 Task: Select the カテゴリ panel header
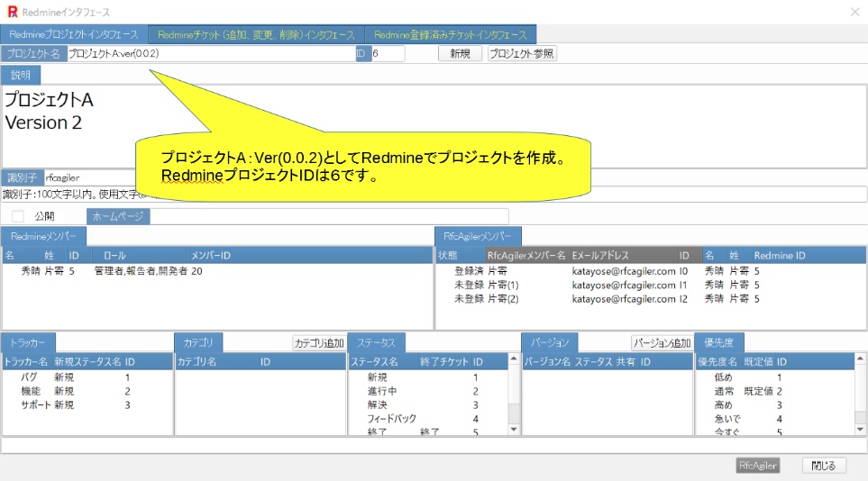[198, 342]
